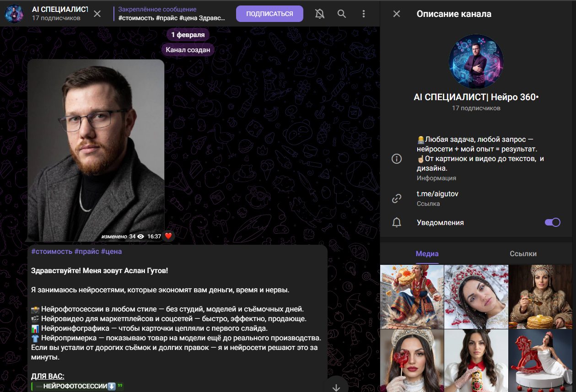Screen dimensions: 576x392
Task: Click the info icon beside channel description
Action: tap(397, 159)
